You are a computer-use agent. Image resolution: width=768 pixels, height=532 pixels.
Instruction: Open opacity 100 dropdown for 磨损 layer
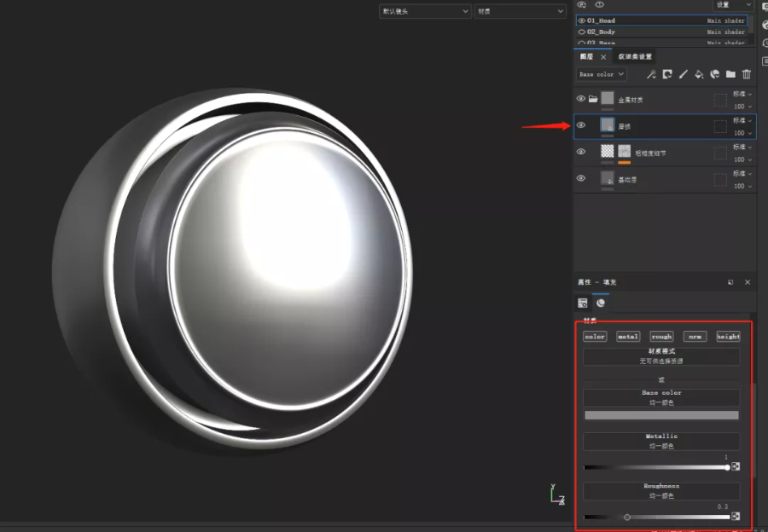click(742, 133)
